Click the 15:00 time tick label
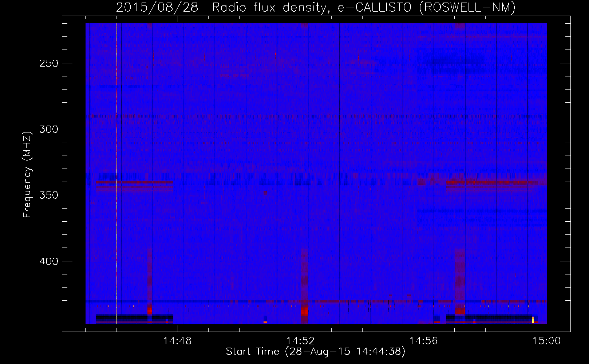 pos(547,341)
